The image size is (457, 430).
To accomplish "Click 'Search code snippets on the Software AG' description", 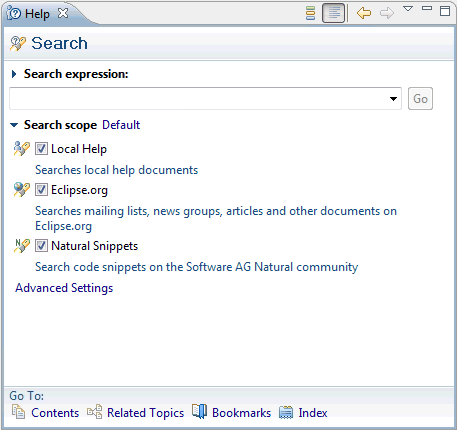I will point(197,267).
